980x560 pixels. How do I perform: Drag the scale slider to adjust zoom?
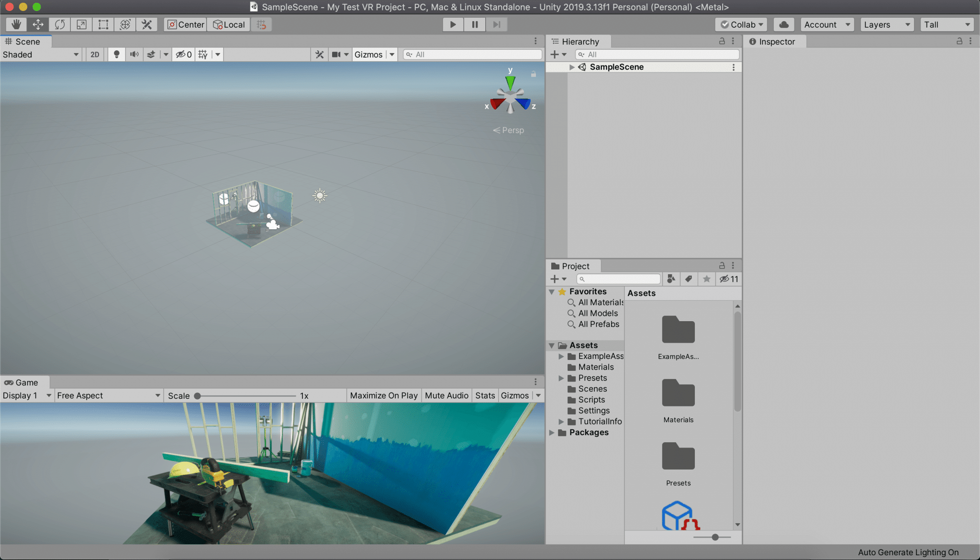(197, 395)
